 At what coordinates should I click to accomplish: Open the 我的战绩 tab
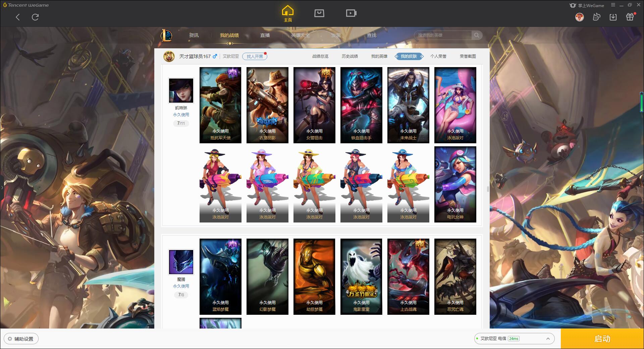[229, 35]
